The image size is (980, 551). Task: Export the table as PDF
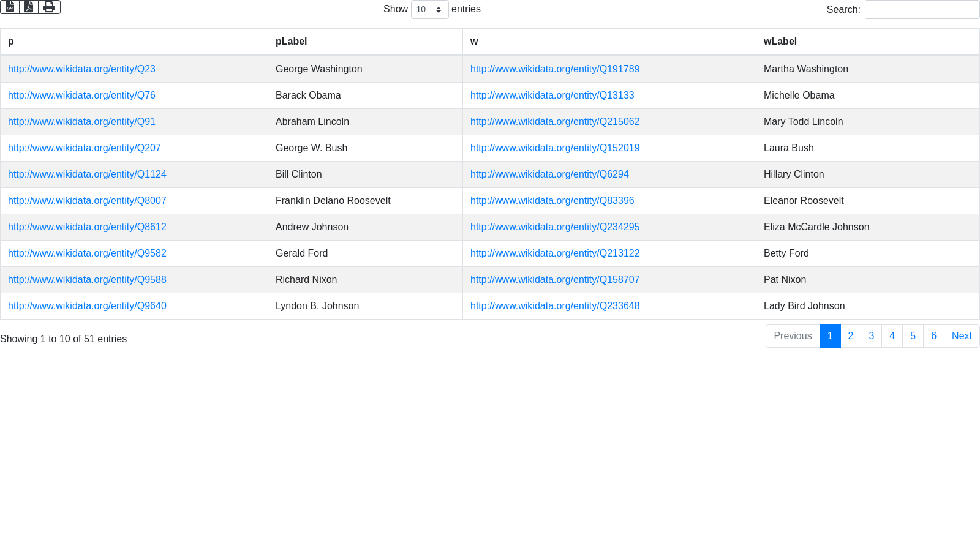tap(29, 7)
